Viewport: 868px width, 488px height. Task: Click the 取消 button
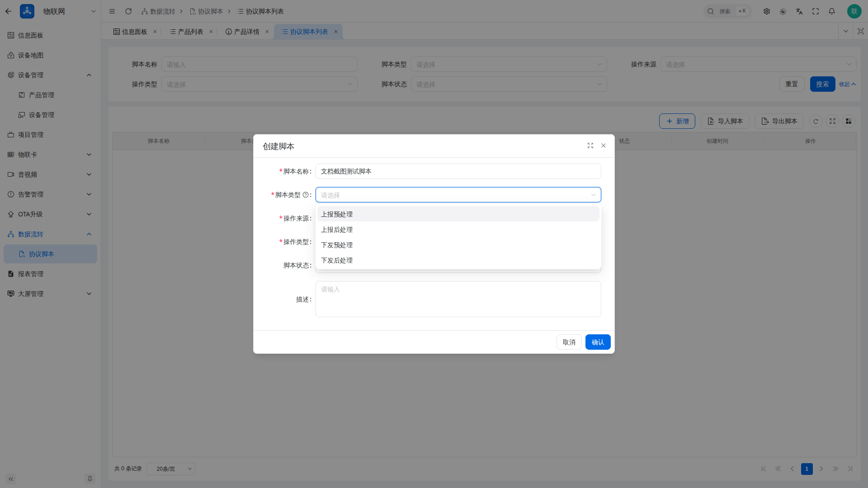pos(569,342)
